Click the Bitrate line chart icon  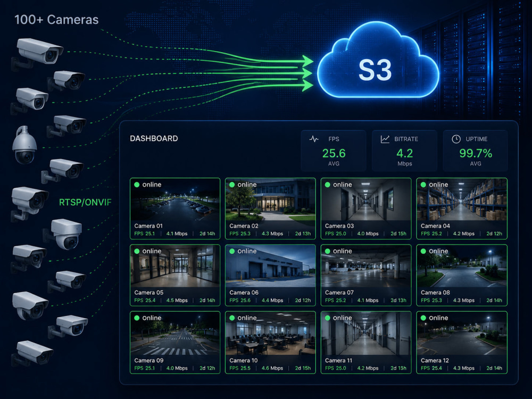(385, 139)
